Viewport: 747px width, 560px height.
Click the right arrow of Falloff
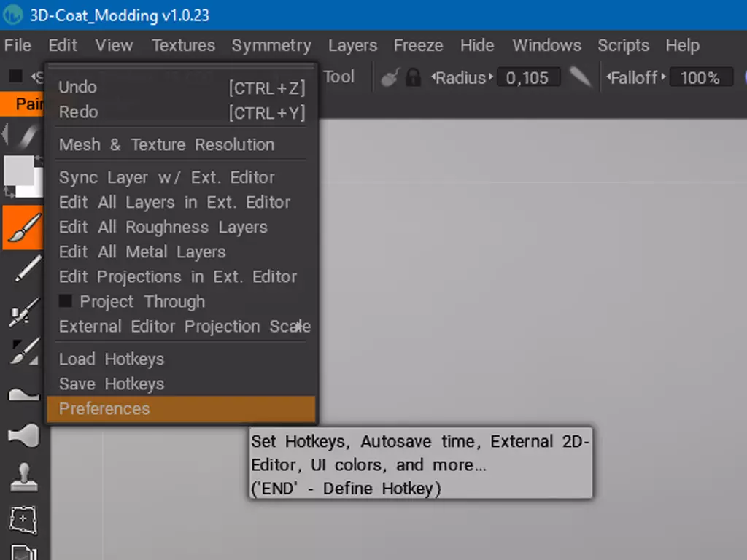[663, 76]
